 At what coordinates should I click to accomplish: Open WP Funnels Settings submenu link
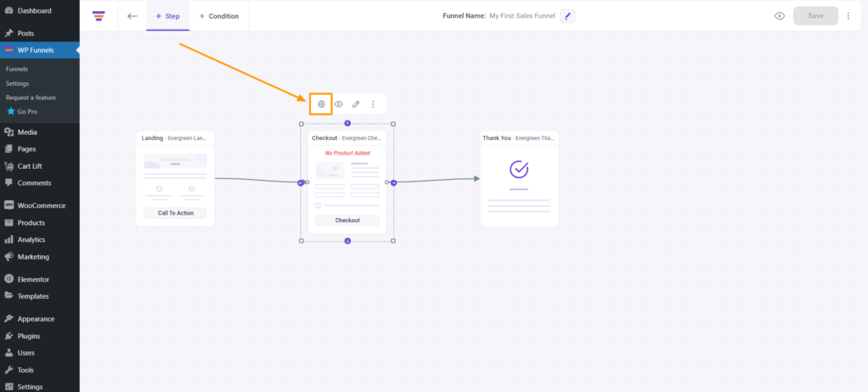(18, 83)
